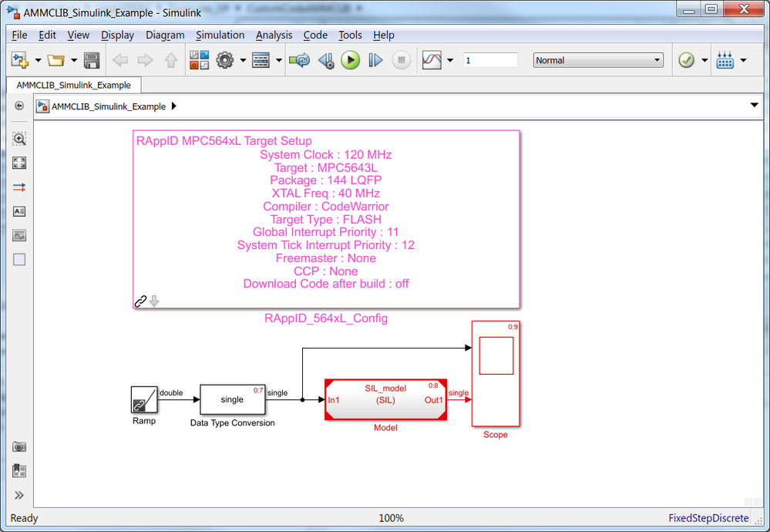Click the New Model toolbar icon
770x532 pixels.
pyautogui.click(x=20, y=60)
